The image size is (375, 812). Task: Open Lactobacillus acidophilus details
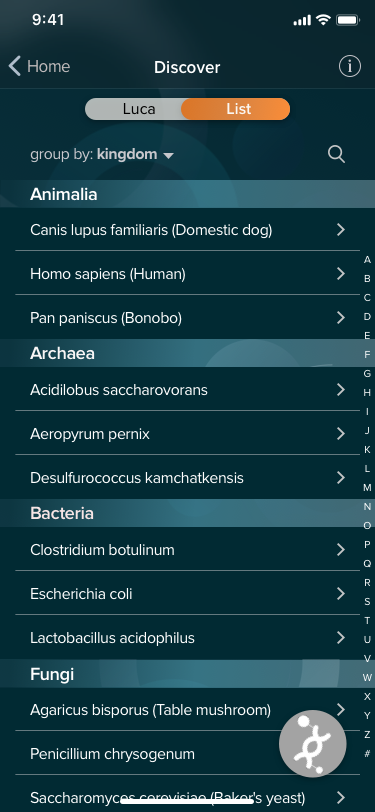tap(188, 637)
